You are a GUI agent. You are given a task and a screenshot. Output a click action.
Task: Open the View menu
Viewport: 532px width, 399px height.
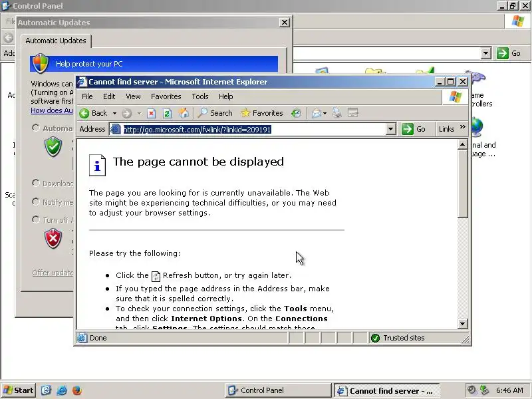pos(133,96)
